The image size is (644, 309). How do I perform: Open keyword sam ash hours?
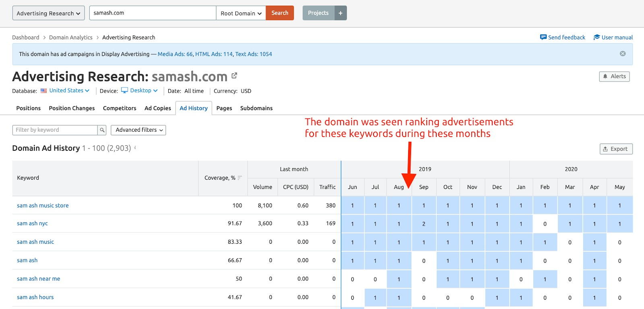35,297
